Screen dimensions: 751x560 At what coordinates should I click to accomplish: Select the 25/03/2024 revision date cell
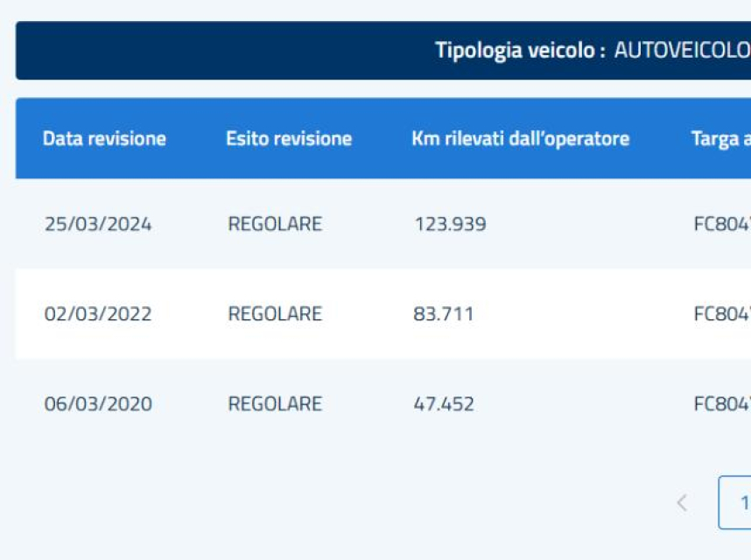(98, 224)
